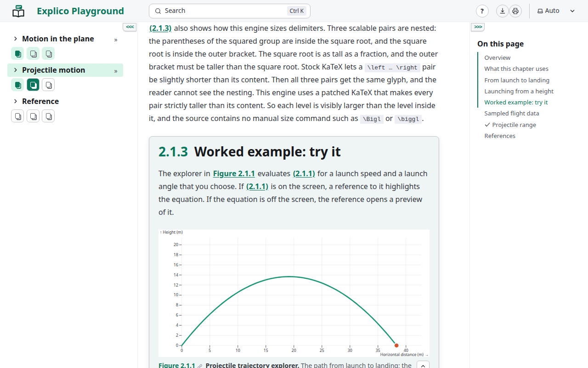Image resolution: width=588 pixels, height=368 pixels.
Task: Go to Sampled flight data section
Action: coord(512,113)
